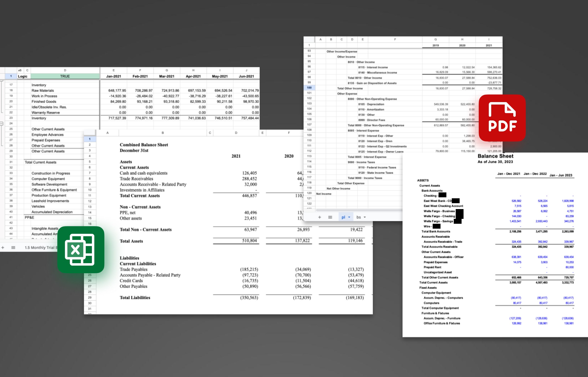Collapse the row group ending above row 17

[x=1, y=80]
